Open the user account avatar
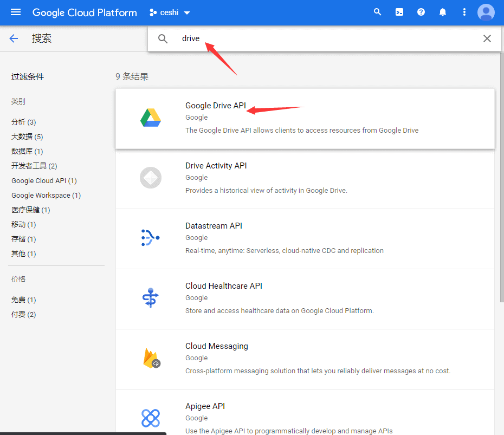Screen dimensions: 504x435 486,12
